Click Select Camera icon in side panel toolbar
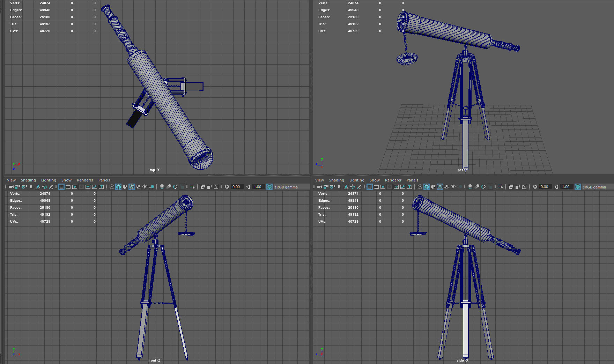 [x=319, y=187]
